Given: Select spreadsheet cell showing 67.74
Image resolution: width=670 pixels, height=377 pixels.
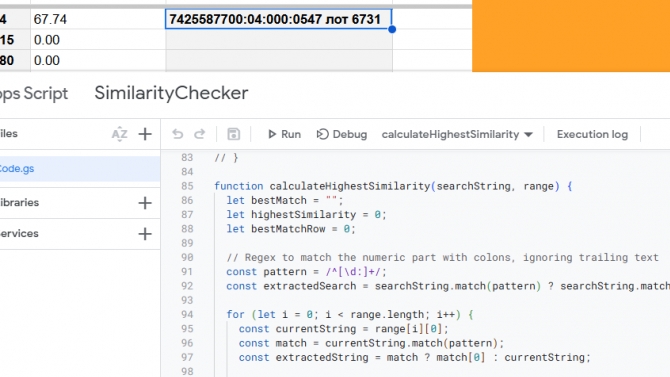Looking at the screenshot, I should 98,19.
